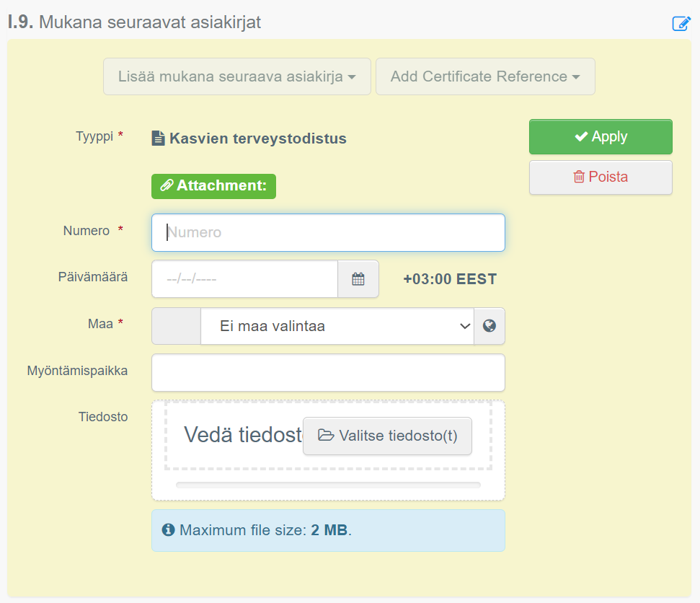Open the Lisää mukana seuraava asiakirja dropdown

click(x=236, y=76)
